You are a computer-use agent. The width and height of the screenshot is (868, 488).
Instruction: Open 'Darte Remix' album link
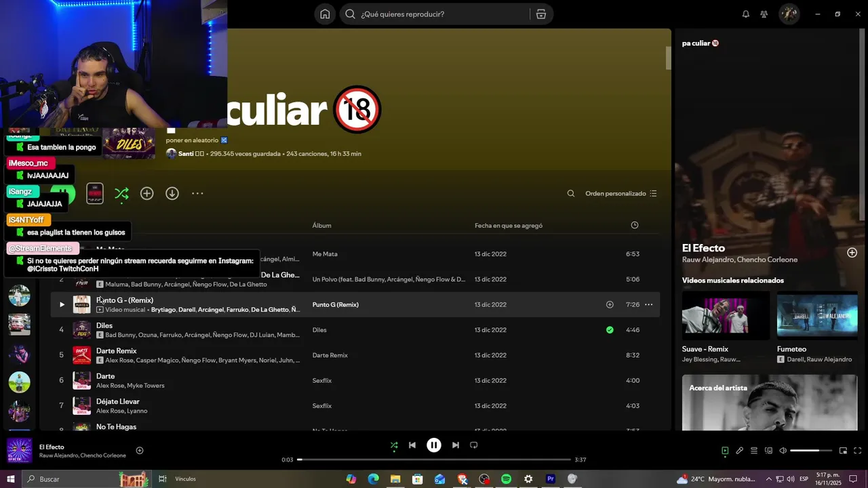(330, 355)
